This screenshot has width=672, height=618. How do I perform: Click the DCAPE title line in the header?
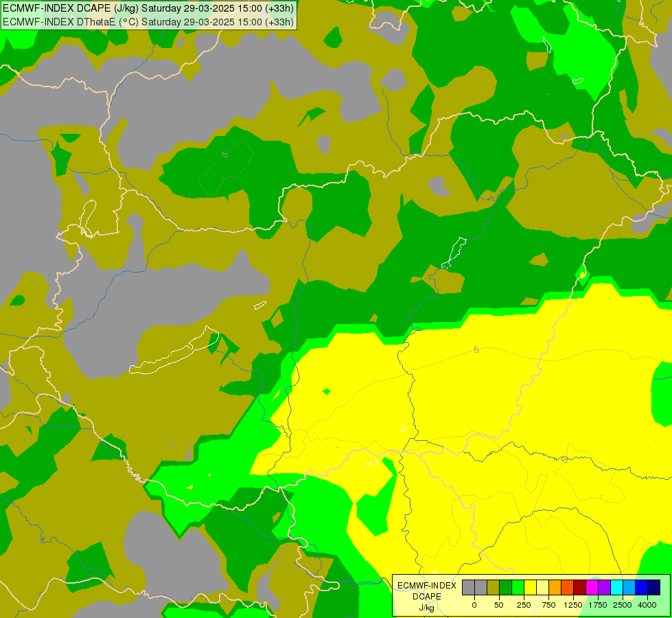(148, 8)
